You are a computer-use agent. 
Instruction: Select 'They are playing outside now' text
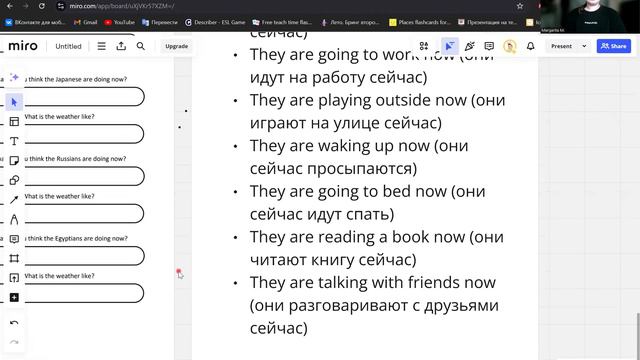pyautogui.click(x=358, y=100)
